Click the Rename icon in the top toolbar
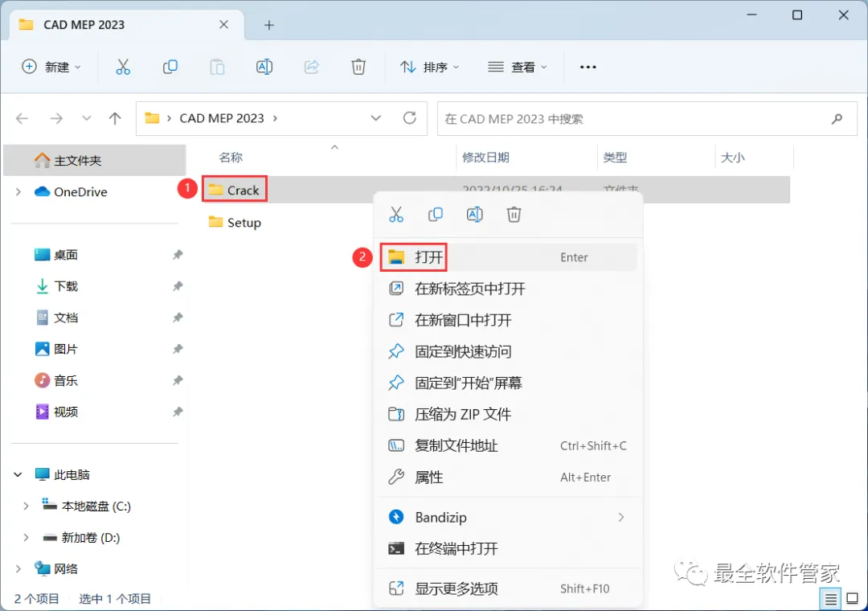Image resolution: width=868 pixels, height=611 pixels. coord(264,67)
